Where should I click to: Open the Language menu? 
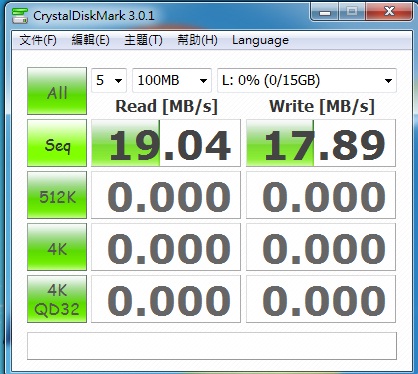click(260, 40)
